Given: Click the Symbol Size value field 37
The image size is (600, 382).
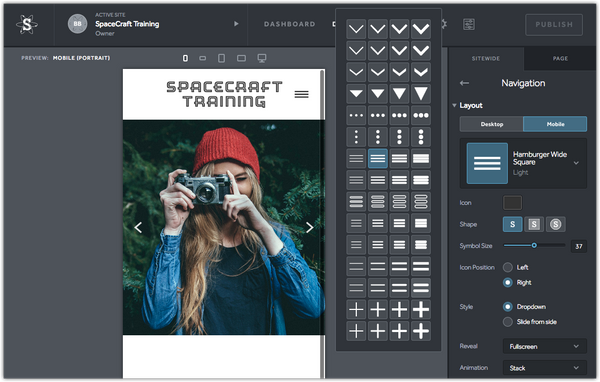Looking at the screenshot, I should 579,246.
